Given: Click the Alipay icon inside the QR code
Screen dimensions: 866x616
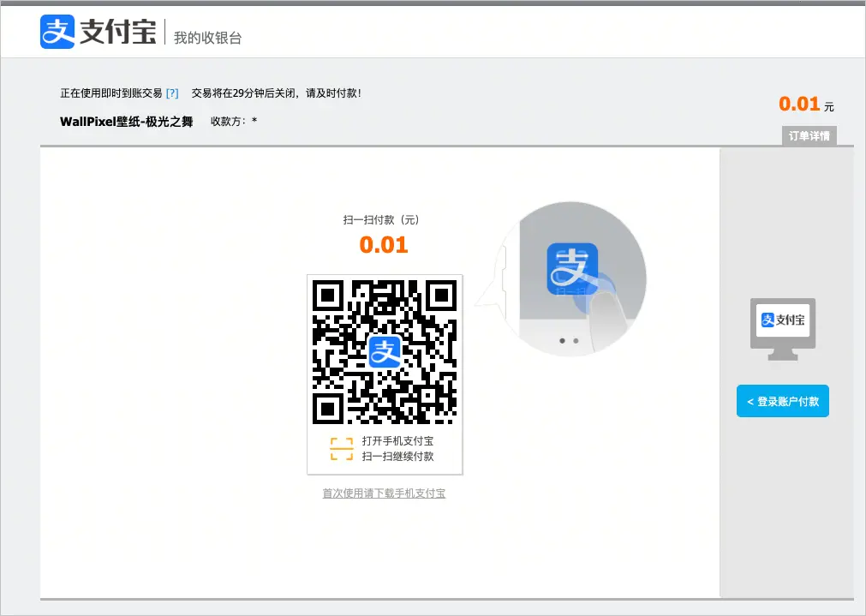Looking at the screenshot, I should tap(385, 352).
